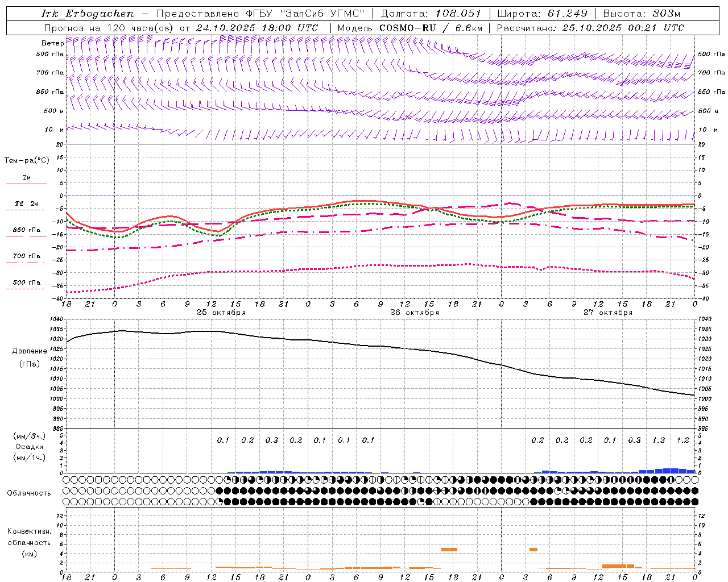Click the 2м temperature legend line sample
Viewport: 728px width, 582px height.
26,184
